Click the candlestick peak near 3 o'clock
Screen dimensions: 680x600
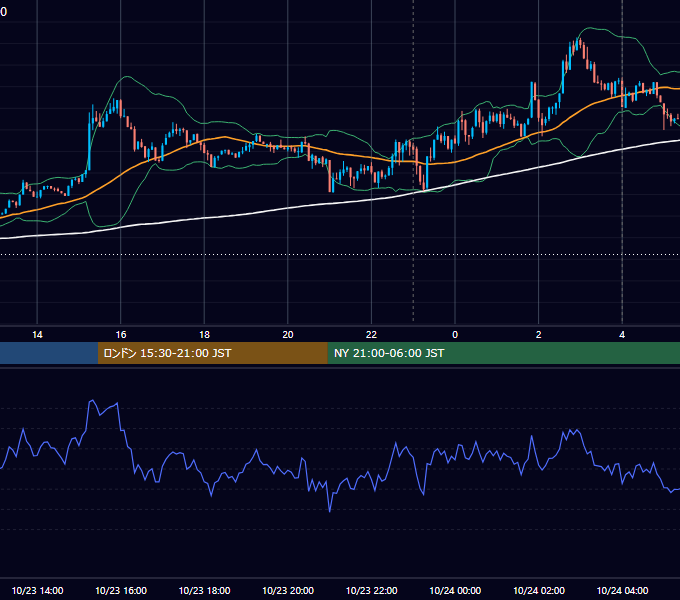click(x=578, y=42)
